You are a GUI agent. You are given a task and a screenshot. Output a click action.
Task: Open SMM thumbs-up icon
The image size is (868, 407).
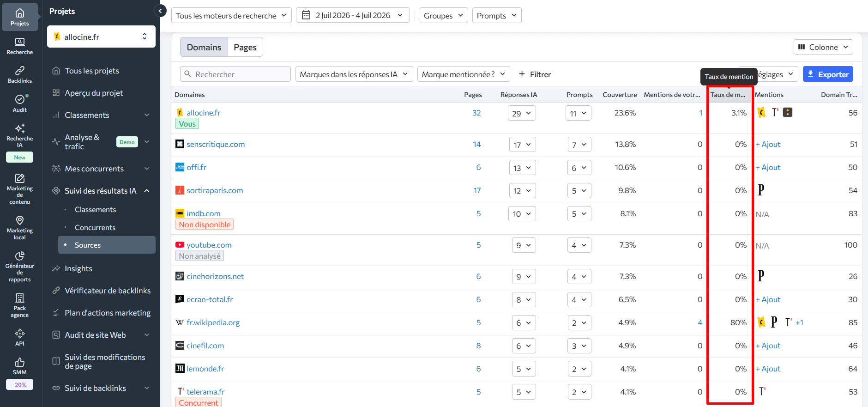click(20, 362)
